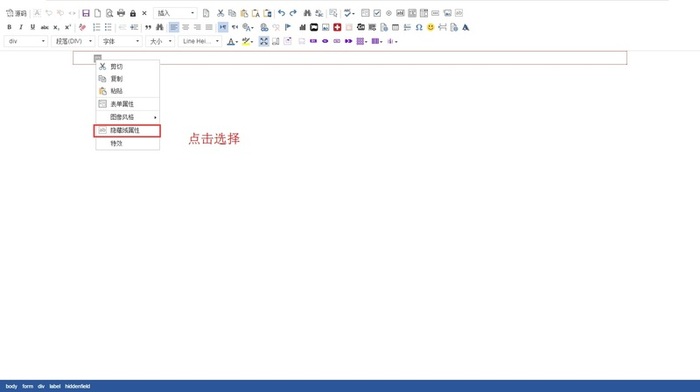Insert a bulleted list

(108, 27)
